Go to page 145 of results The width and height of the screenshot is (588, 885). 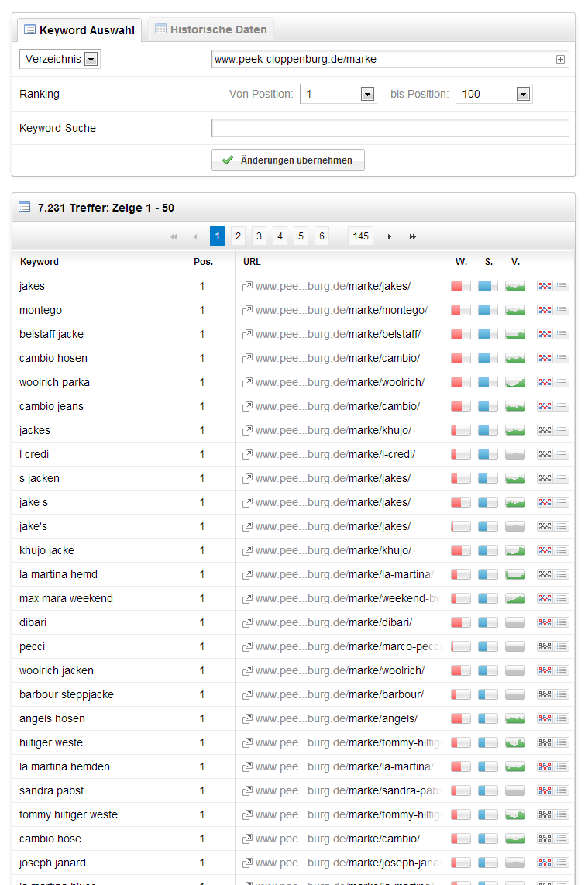click(360, 236)
